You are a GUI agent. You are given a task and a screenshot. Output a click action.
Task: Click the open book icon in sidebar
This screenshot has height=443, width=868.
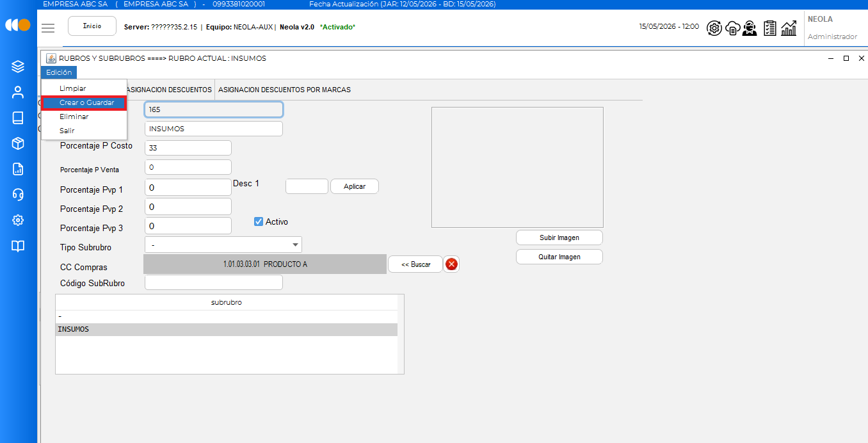click(18, 246)
